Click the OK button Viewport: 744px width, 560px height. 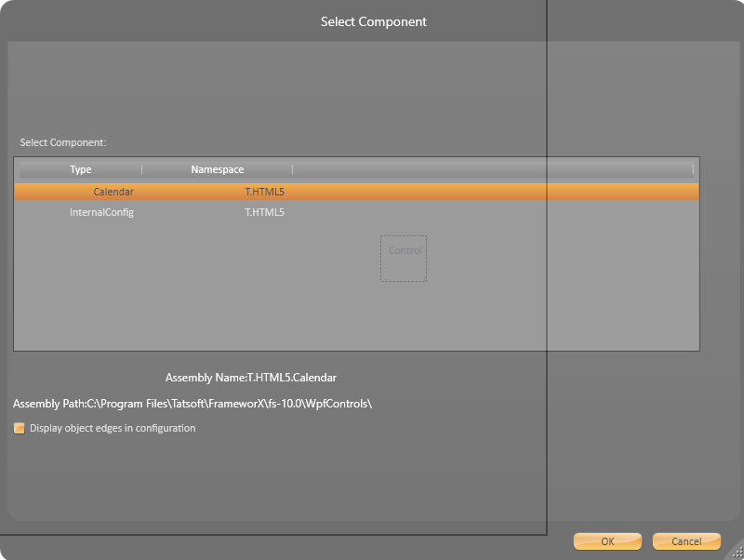pos(607,541)
